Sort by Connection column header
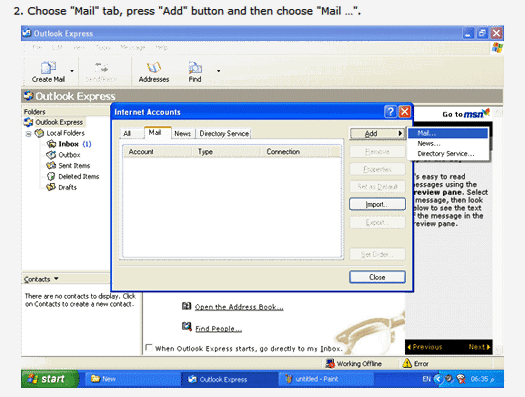 295,152
